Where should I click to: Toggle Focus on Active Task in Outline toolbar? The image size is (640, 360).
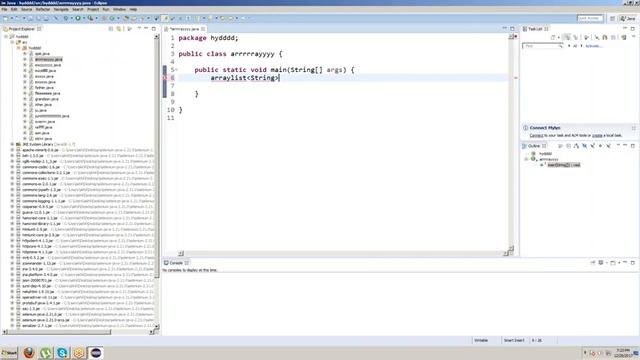(560, 146)
